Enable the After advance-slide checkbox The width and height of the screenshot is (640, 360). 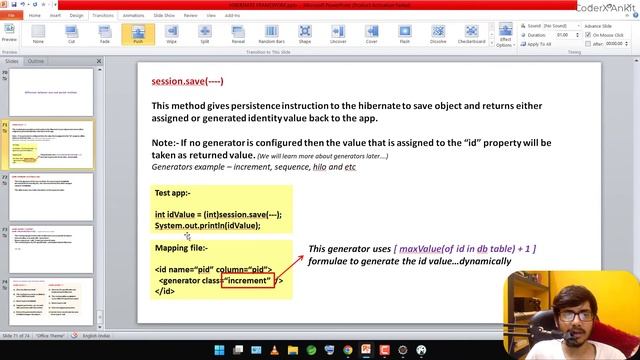tap(588, 44)
